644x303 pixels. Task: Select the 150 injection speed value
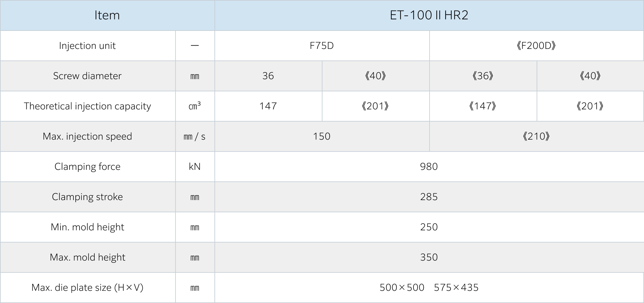pos(322,136)
